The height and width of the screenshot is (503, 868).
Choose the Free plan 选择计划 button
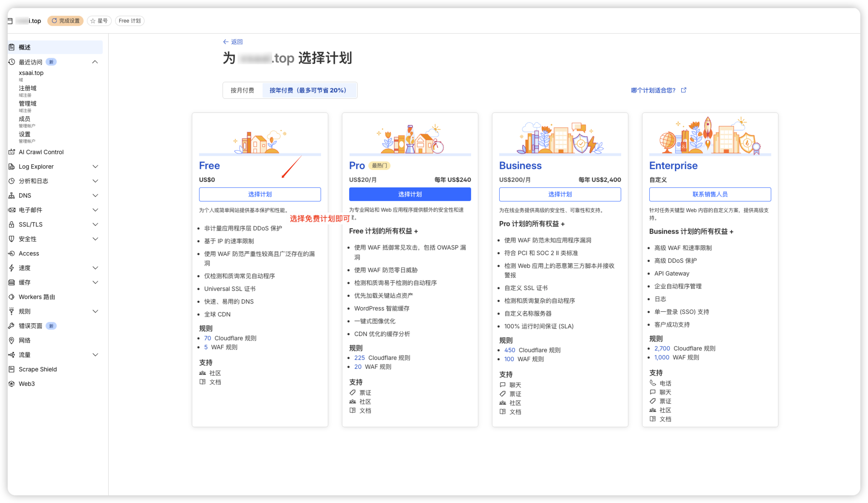[x=260, y=194]
